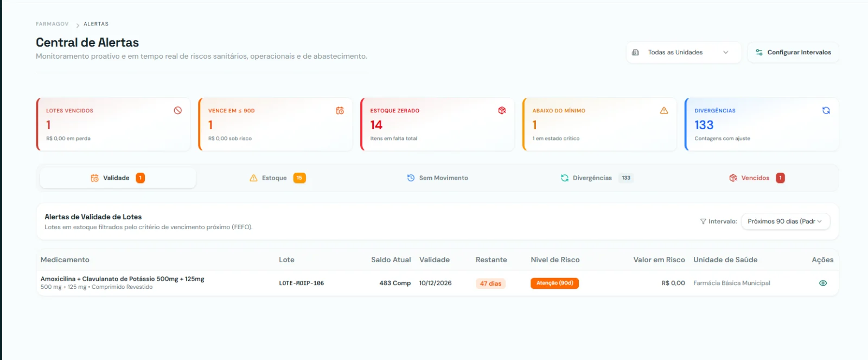Click the clock icon in Sem Movimento tab
The width and height of the screenshot is (868, 360).
(x=411, y=178)
